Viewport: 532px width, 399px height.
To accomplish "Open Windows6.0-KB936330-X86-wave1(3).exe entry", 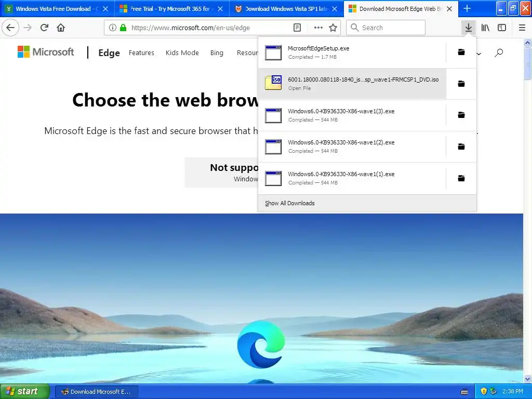I will (352, 115).
